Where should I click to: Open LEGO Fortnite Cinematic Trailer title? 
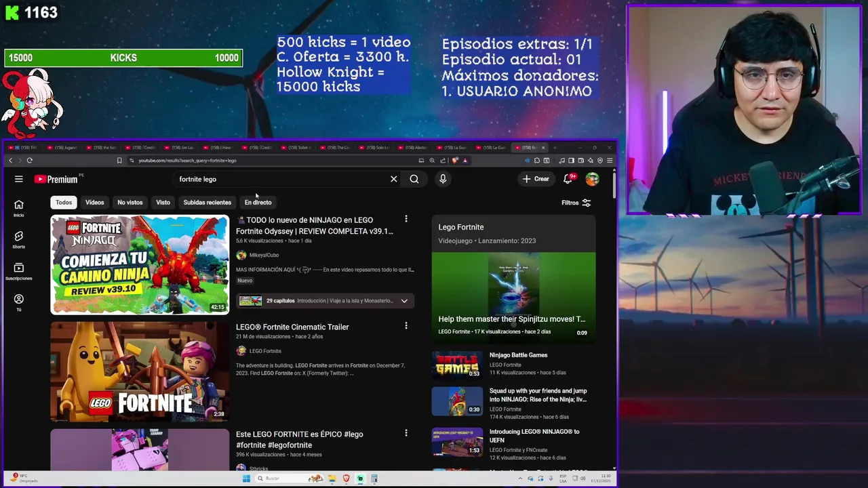(292, 327)
